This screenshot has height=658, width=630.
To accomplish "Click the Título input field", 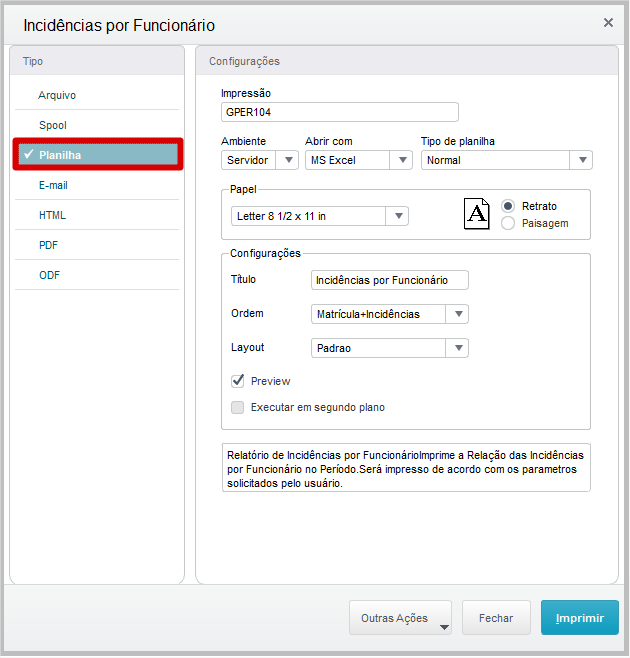I will coord(390,280).
